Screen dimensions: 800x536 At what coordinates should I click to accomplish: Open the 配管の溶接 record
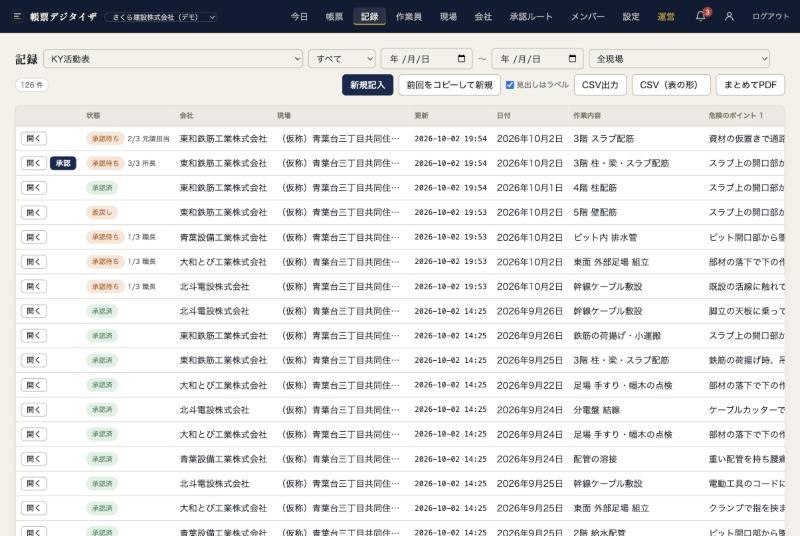click(x=34, y=459)
